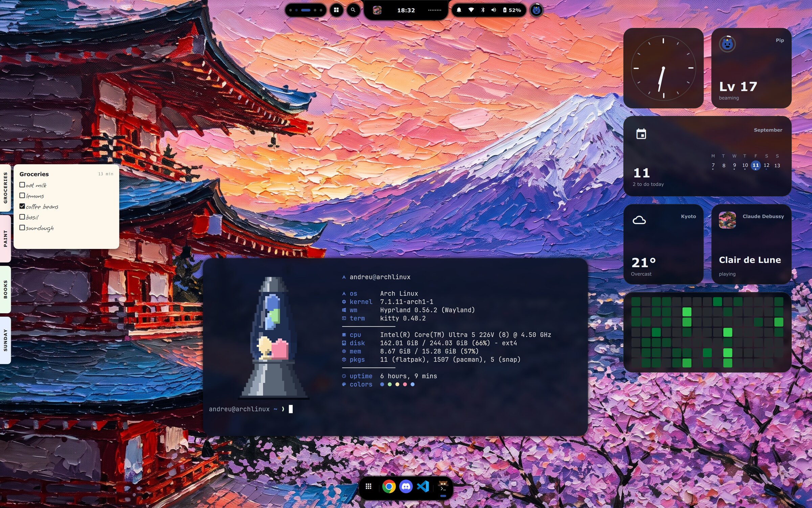Viewport: 812px width, 508px height.
Task: Click the Claude Debussy artist label
Action: 763,216
